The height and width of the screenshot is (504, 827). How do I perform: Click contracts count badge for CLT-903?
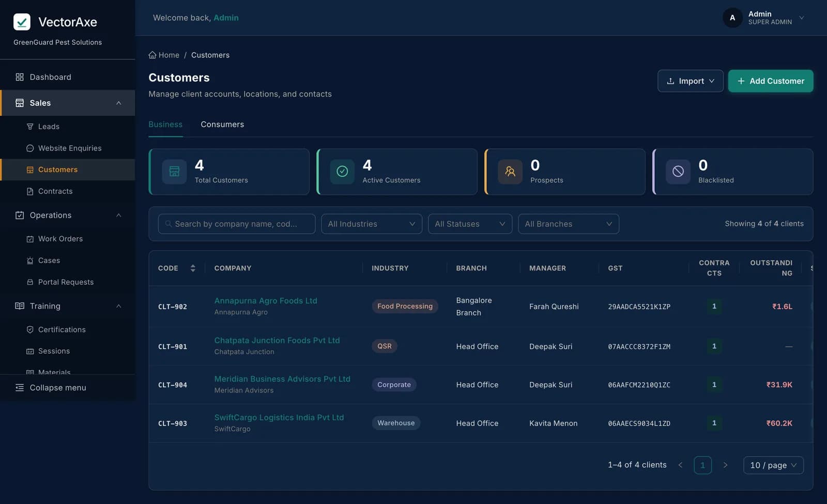click(714, 423)
